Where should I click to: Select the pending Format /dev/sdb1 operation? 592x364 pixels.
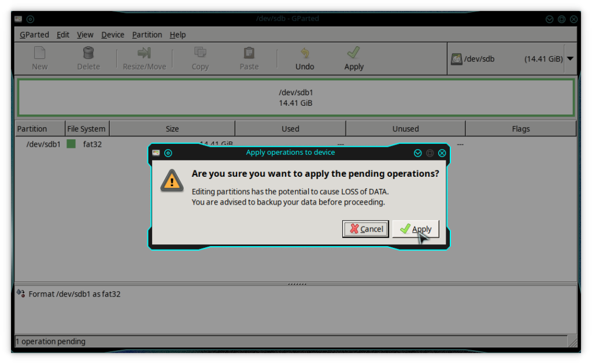tap(74, 294)
